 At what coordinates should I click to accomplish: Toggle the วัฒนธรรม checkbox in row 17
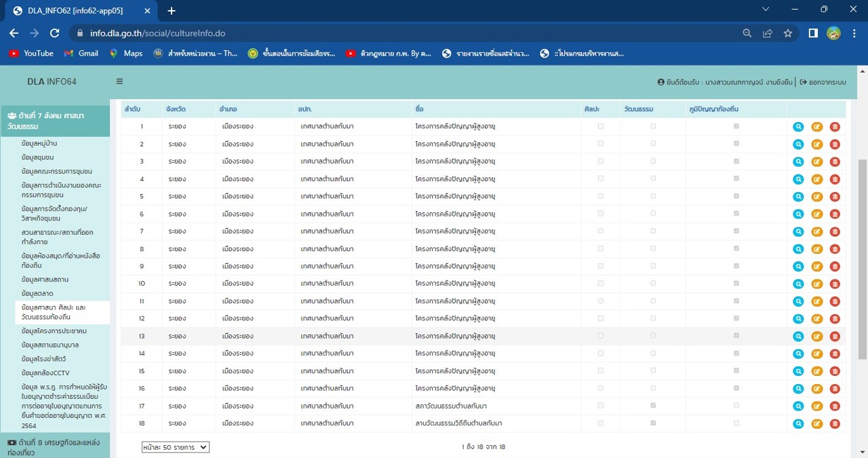click(x=653, y=406)
